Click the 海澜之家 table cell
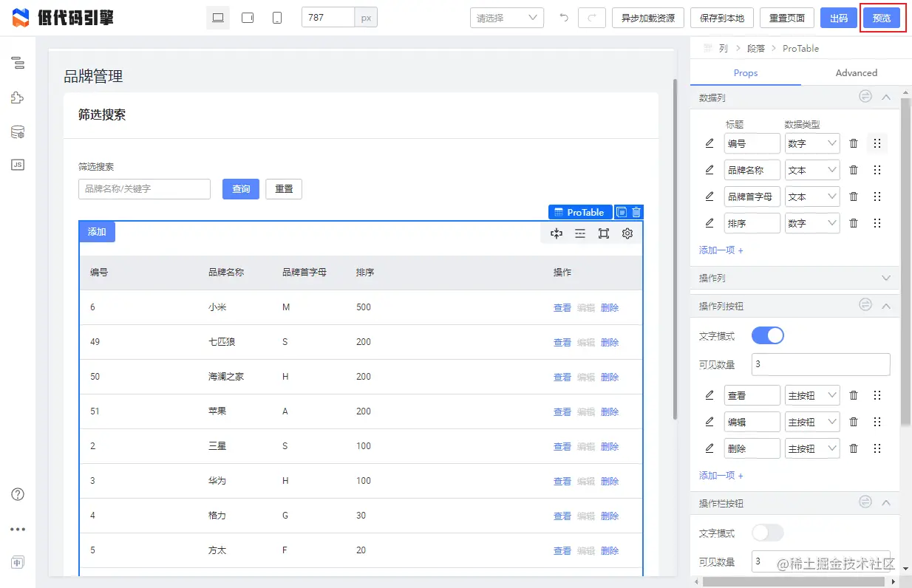Image resolution: width=912 pixels, height=588 pixels. coord(226,377)
